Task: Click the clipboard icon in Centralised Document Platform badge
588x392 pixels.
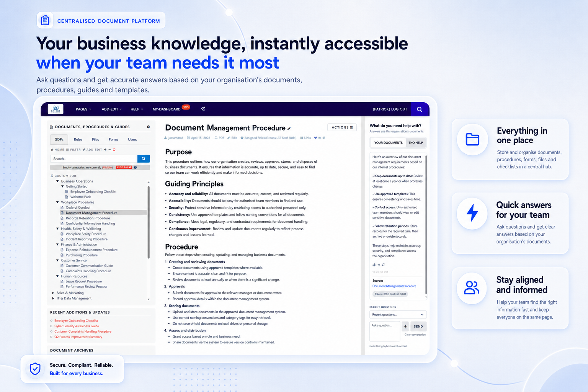Action: coord(45,20)
